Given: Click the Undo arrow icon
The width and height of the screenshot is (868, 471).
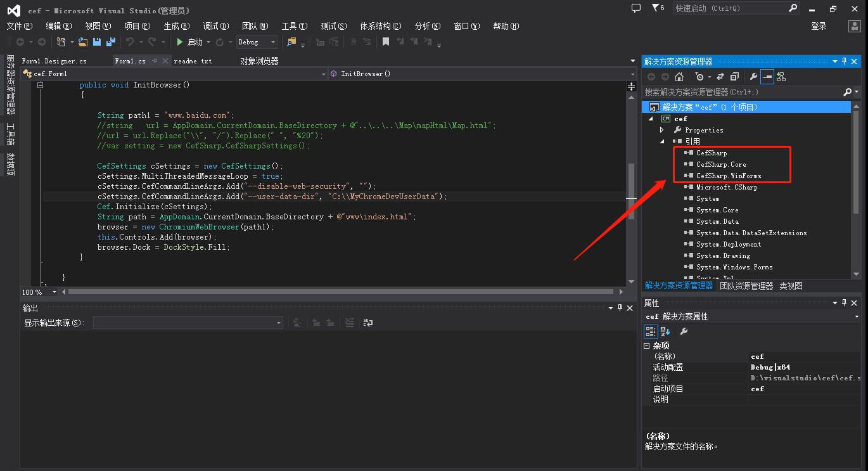Looking at the screenshot, I should click(130, 42).
